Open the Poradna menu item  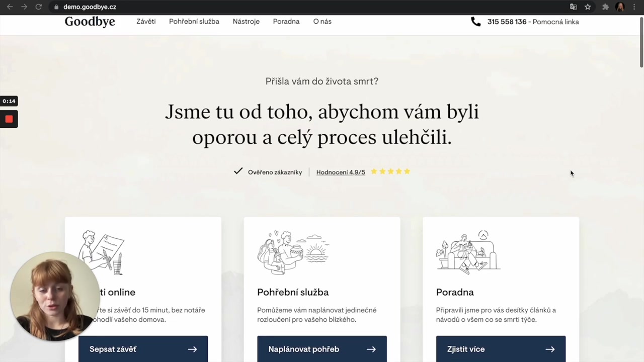pos(286,22)
